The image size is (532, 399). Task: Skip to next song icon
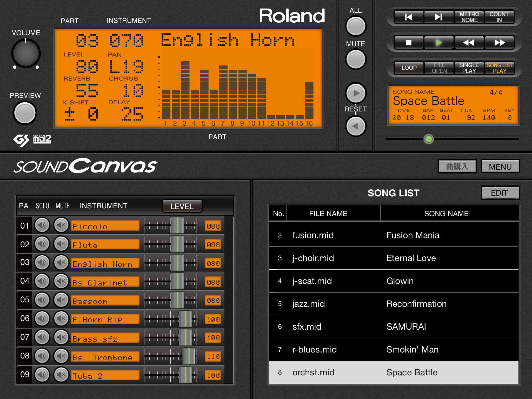tap(439, 17)
